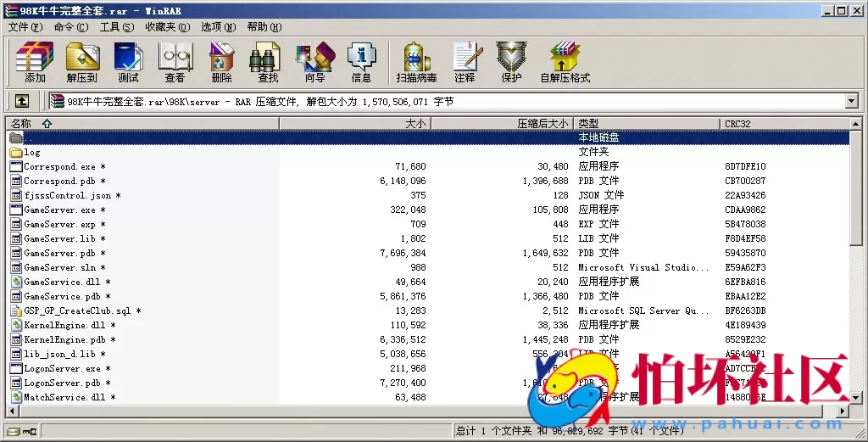Click the vertical scrollbar up arrow
The width and height of the screenshot is (868, 442).
click(x=856, y=124)
